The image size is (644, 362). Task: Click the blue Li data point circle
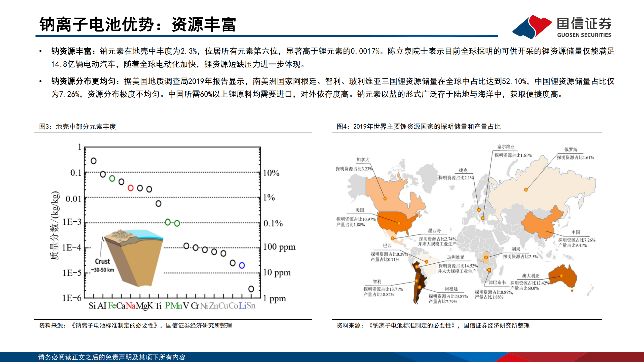[242, 266]
